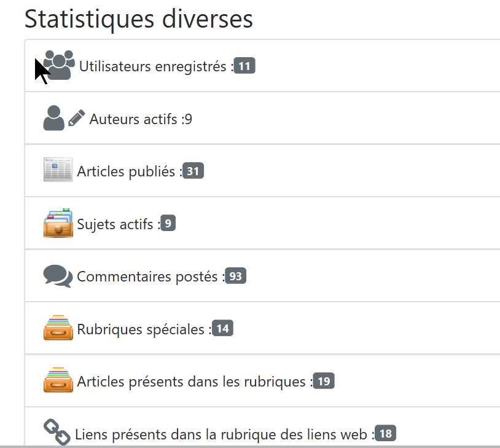Click the 14 badge for Rubriques spéciales
The image size is (500, 448).
coord(222,329)
